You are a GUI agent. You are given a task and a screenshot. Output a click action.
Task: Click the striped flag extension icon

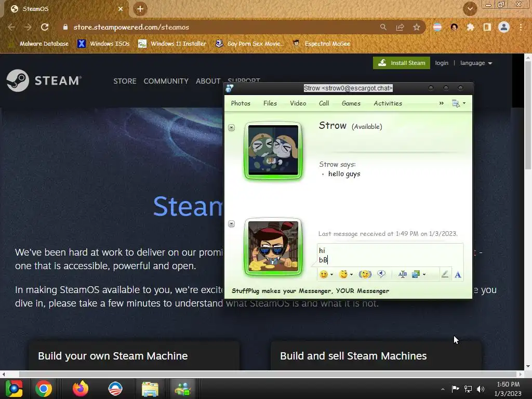tap(437, 27)
